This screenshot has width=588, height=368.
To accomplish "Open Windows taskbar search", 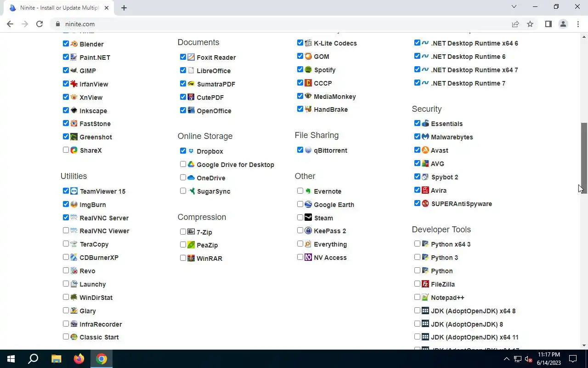I will pos(33,359).
